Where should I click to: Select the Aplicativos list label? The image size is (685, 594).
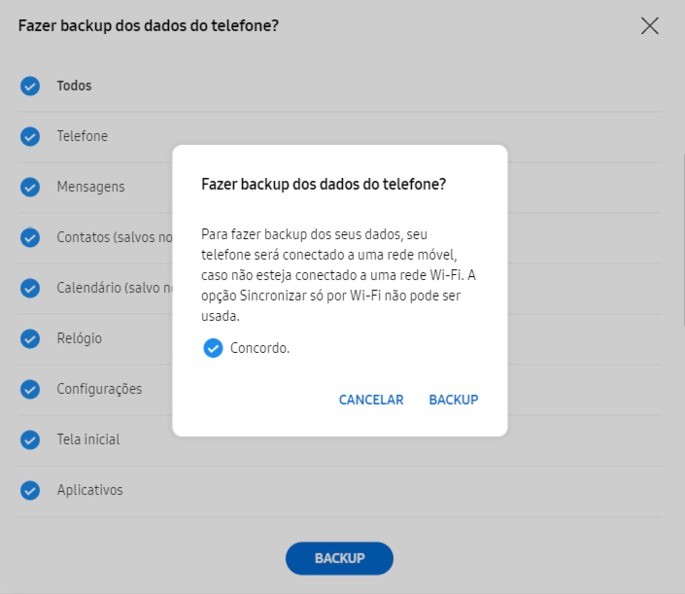coord(90,490)
